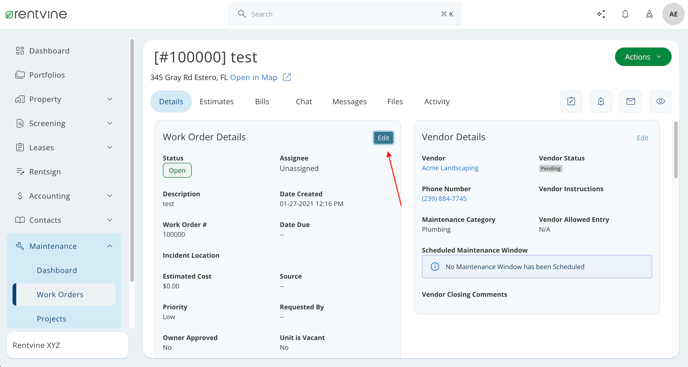Open the external link icon beside map

(x=287, y=77)
